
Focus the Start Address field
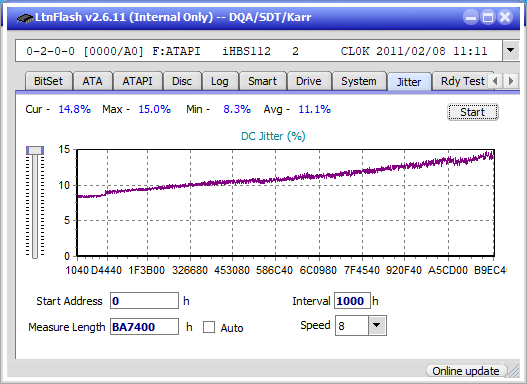[x=144, y=301]
